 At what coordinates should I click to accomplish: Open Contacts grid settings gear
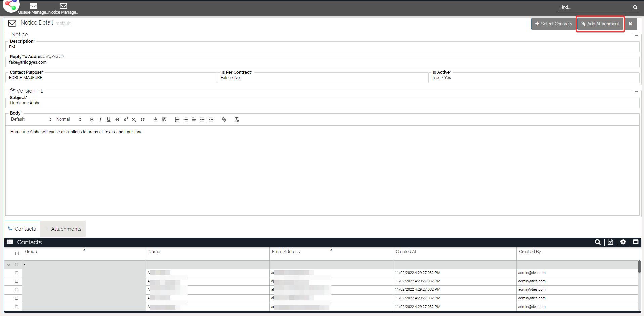623,242
